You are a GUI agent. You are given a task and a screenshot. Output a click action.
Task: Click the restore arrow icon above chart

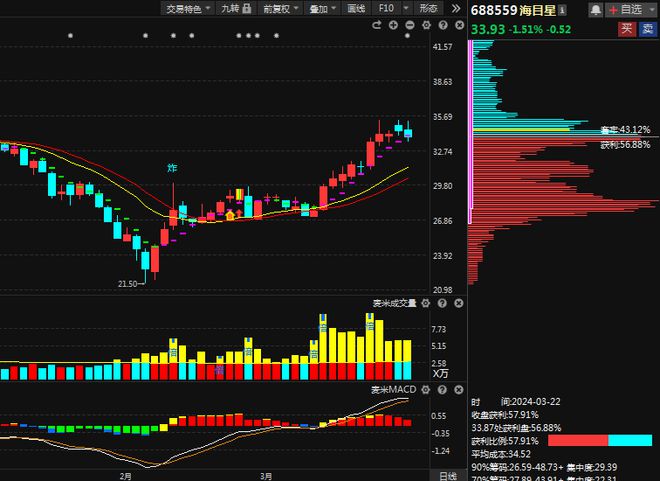coord(377,25)
